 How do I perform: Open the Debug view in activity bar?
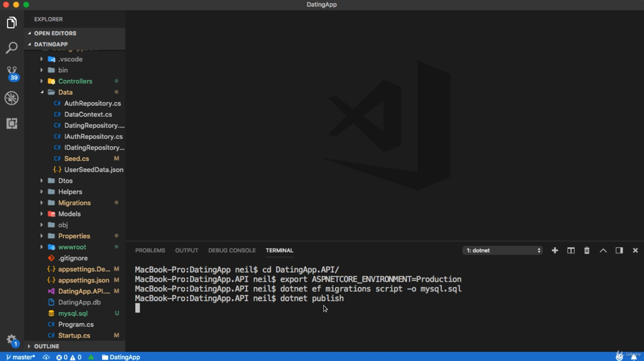point(12,98)
